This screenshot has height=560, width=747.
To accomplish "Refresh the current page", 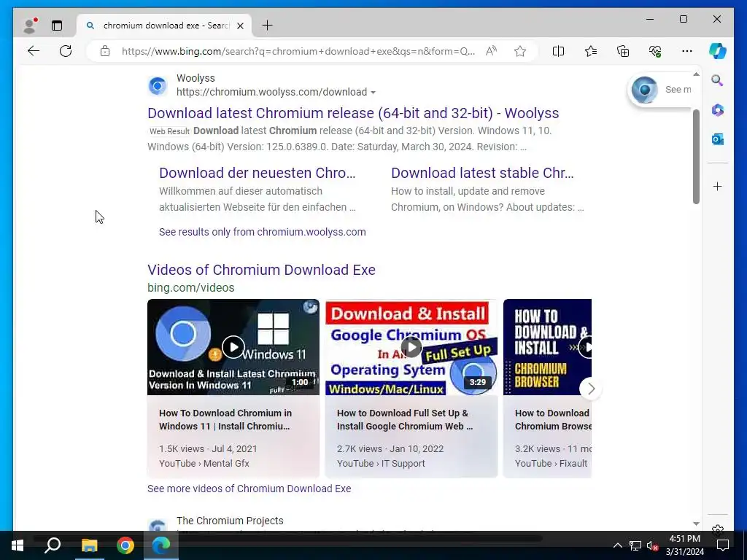I will point(66,51).
